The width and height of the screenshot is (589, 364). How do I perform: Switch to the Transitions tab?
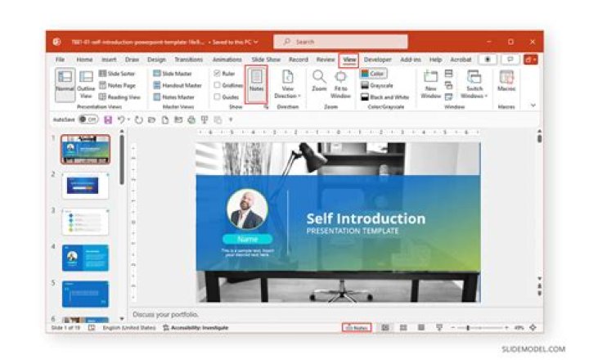188,60
